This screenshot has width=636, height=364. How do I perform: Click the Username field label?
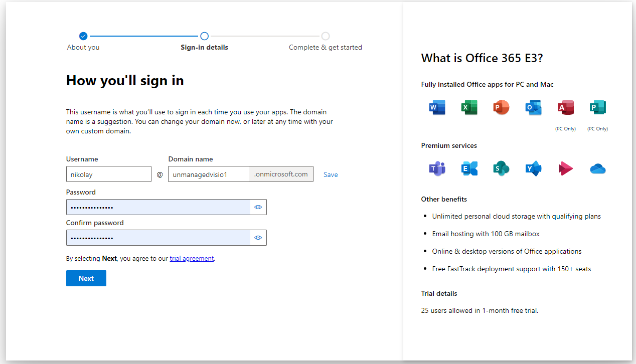tap(82, 159)
